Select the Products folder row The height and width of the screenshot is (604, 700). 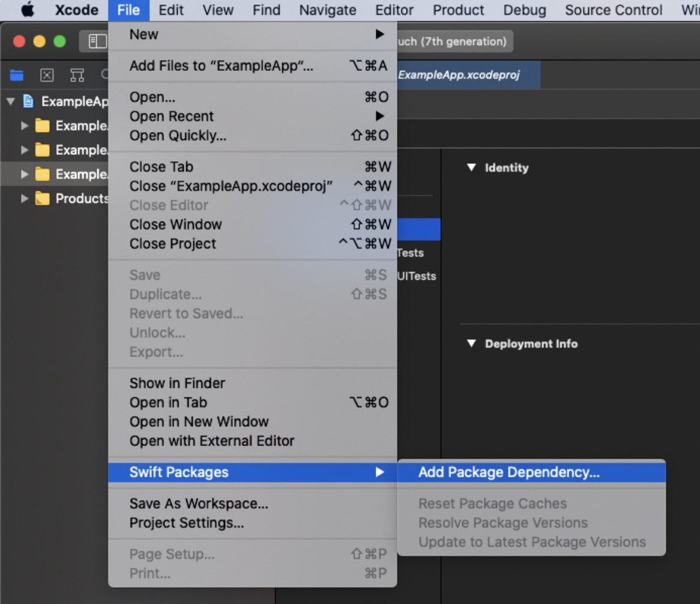(55, 198)
